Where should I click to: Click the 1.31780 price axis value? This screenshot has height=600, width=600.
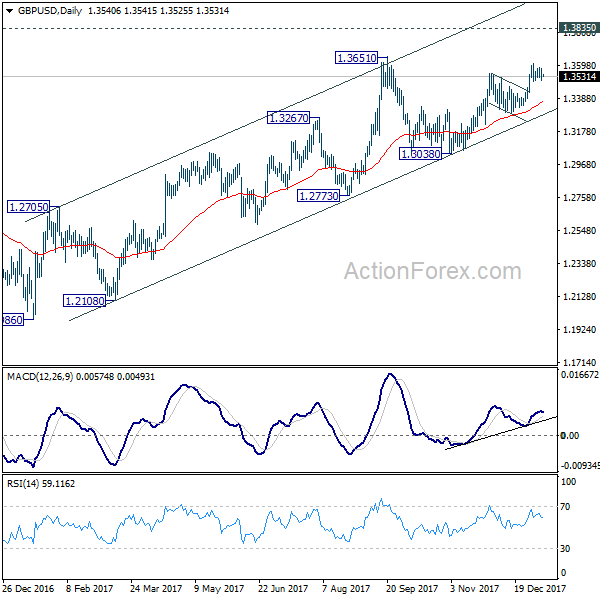579,132
